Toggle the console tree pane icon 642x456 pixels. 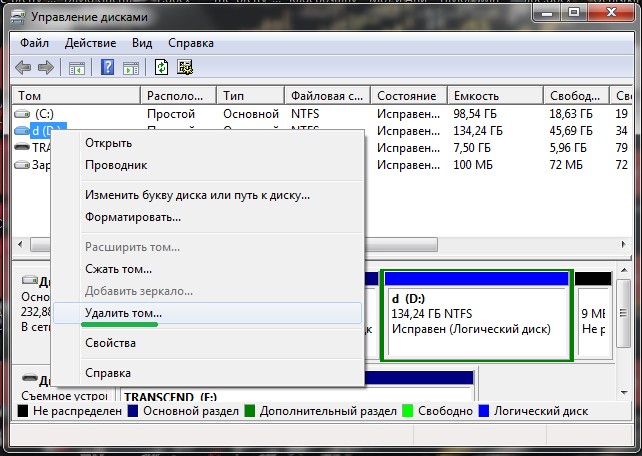77,68
